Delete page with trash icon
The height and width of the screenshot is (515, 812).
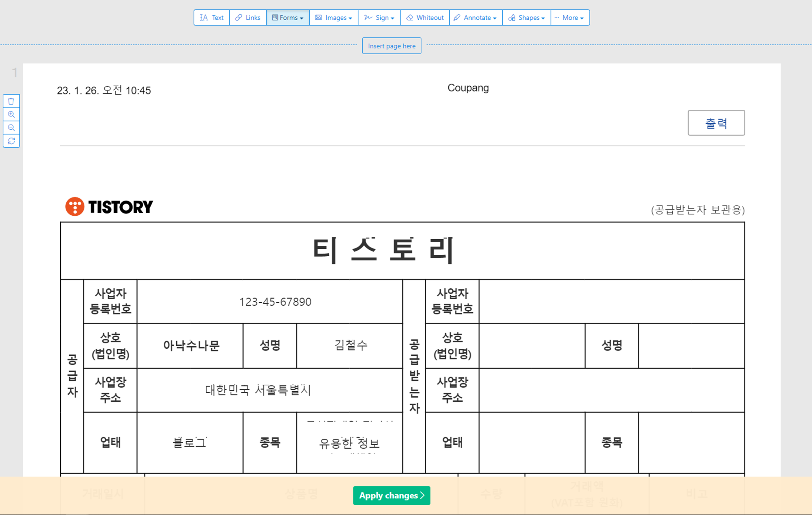12,101
